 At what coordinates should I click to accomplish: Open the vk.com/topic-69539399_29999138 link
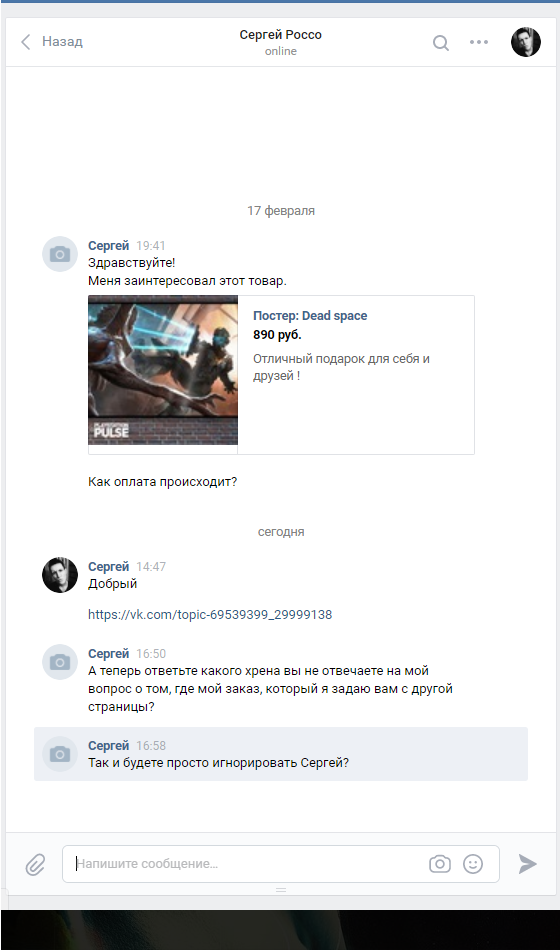coord(210,614)
